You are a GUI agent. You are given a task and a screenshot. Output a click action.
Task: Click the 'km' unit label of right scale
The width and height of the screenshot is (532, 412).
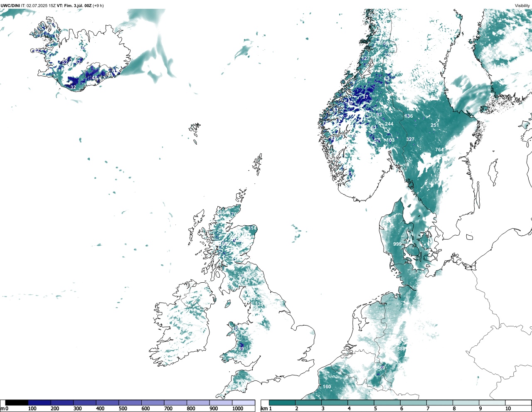tap(264, 409)
